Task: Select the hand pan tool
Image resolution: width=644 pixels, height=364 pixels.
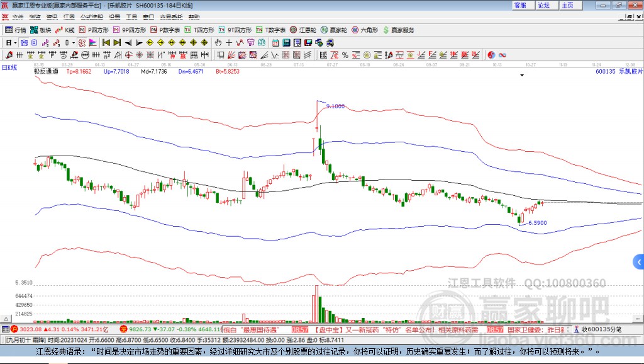Action: 218,43
